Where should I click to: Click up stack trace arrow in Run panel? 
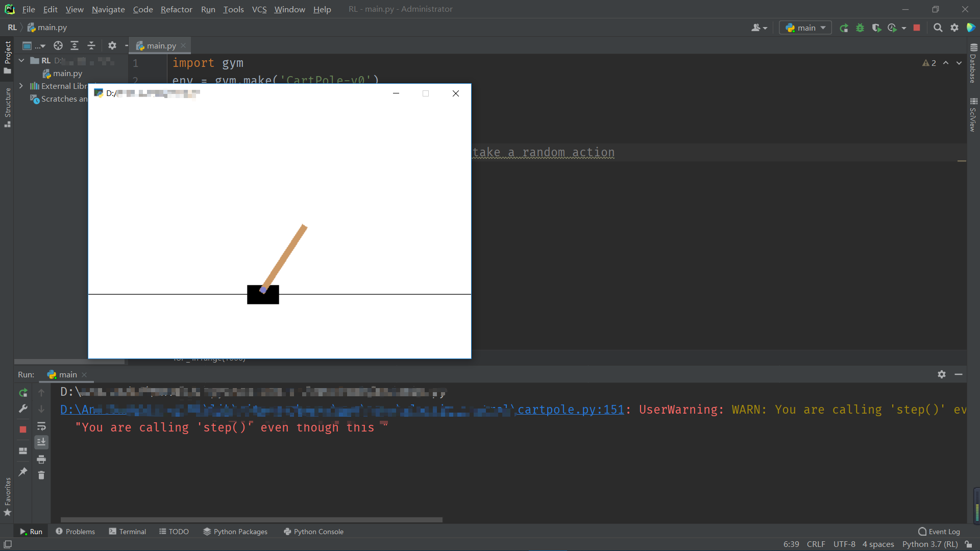[41, 393]
